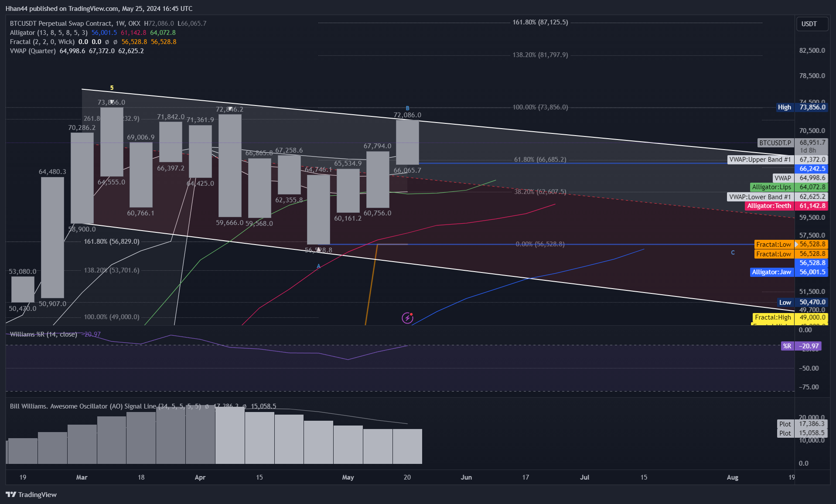Click the VWAP:Upper Band #1 label
Screen dimensions: 836x504
click(x=778, y=160)
